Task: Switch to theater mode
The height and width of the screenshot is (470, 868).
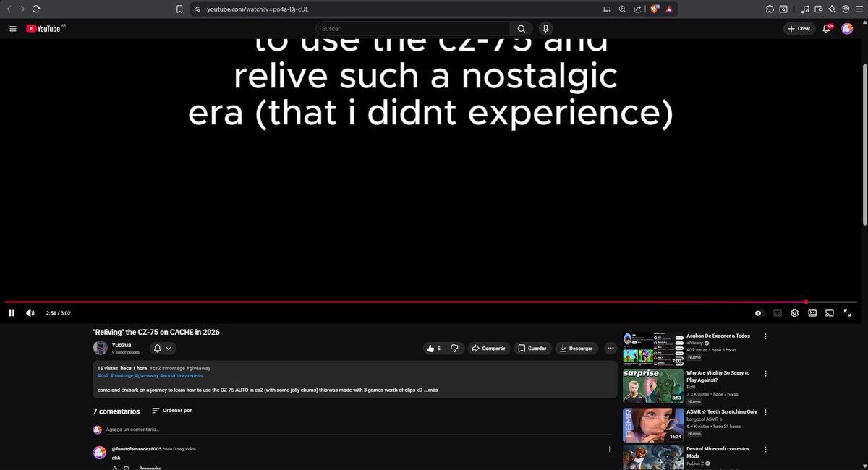Action: tap(812, 313)
